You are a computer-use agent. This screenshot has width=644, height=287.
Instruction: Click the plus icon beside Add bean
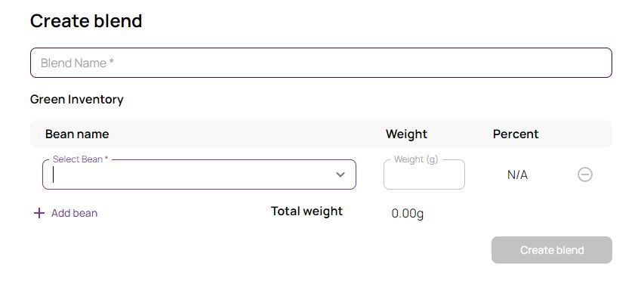pos(39,213)
